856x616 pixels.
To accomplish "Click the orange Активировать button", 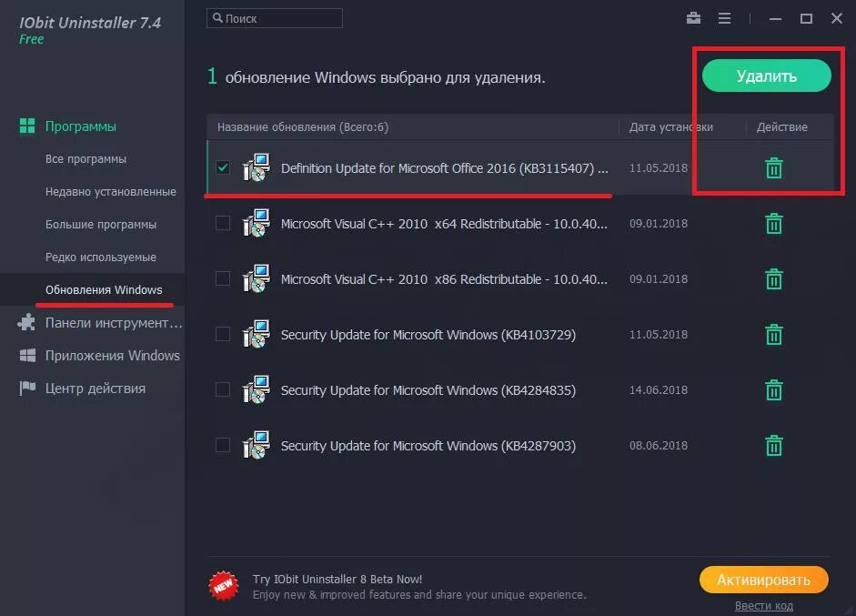I will [764, 580].
